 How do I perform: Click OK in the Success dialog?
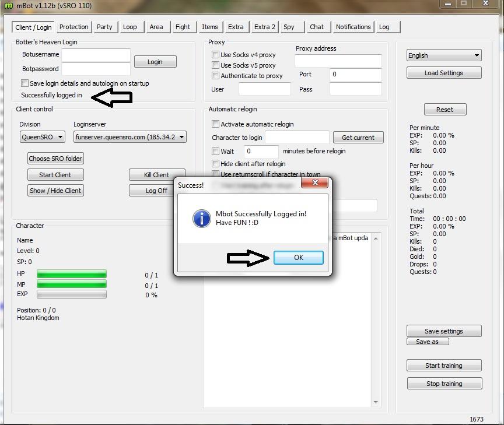click(x=298, y=258)
